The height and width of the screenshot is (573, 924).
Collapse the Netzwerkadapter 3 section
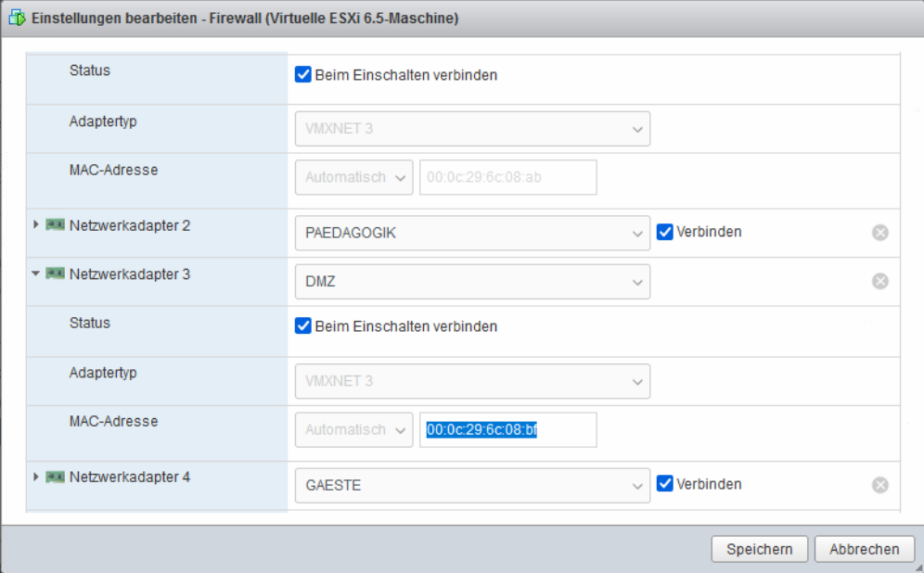point(36,274)
